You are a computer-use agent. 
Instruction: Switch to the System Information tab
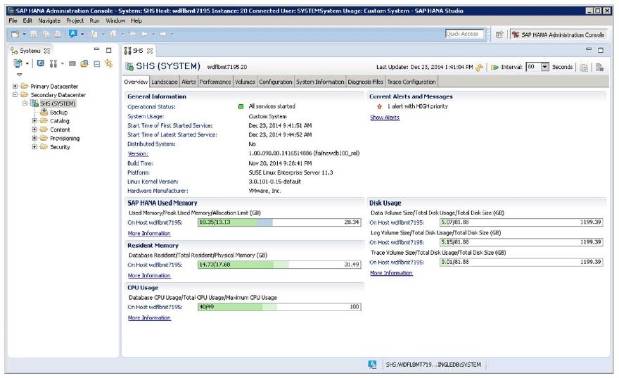(x=320, y=82)
